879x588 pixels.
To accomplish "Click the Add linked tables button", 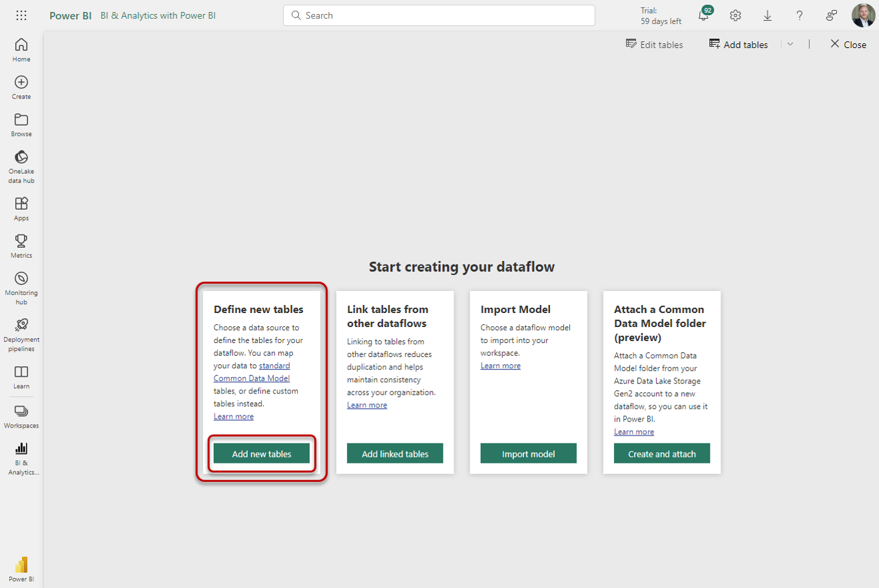I will tap(395, 454).
